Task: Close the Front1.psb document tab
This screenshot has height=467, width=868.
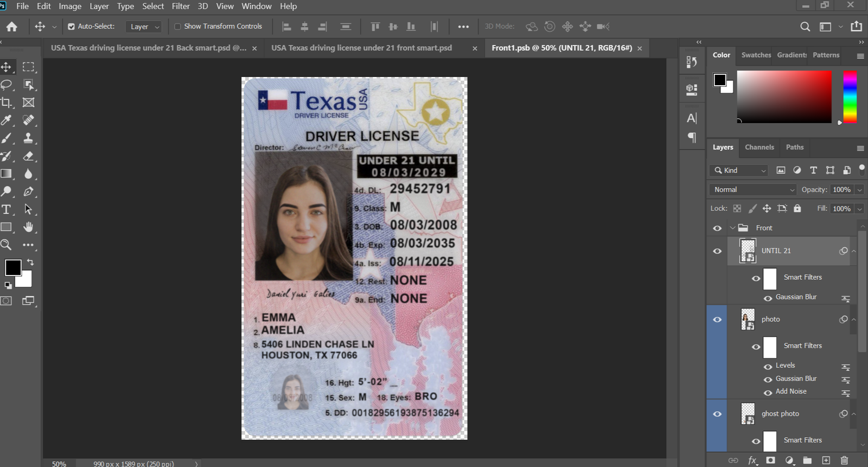Action: [640, 48]
